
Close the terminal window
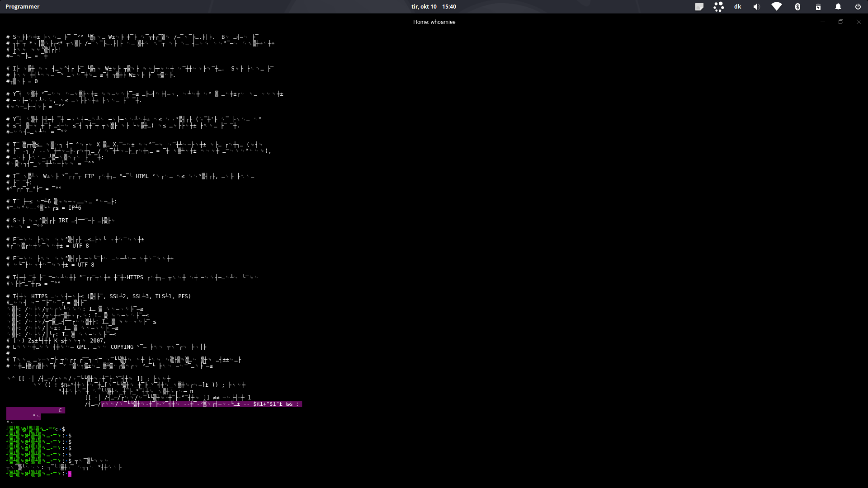pos(859,22)
